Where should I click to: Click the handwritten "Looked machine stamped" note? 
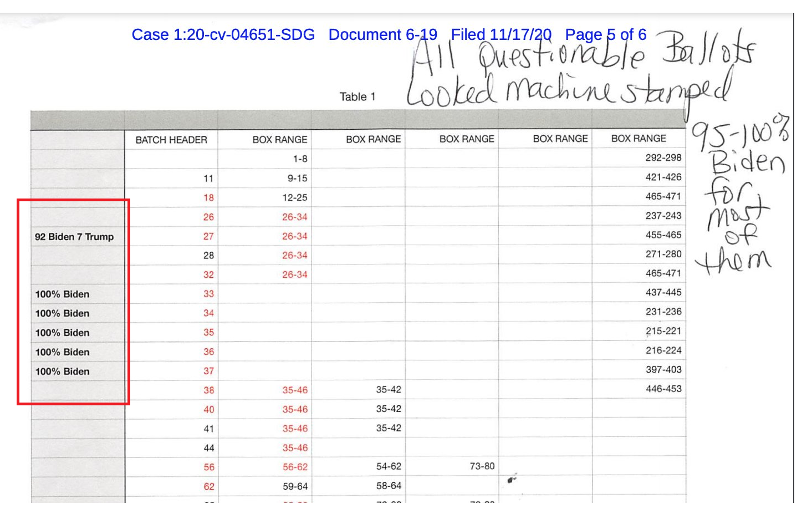click(570, 91)
